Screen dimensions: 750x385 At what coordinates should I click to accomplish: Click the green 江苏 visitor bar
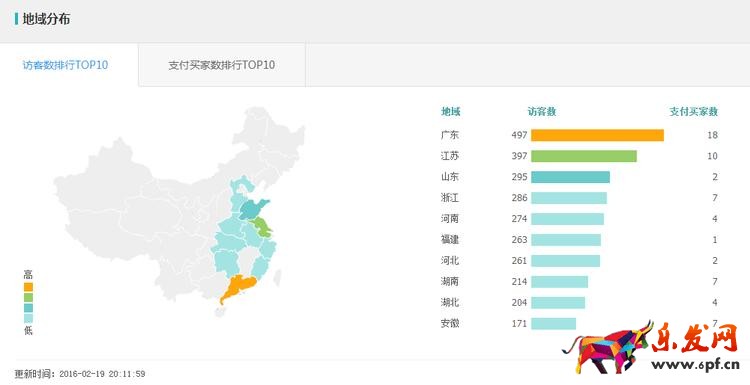coord(584,156)
